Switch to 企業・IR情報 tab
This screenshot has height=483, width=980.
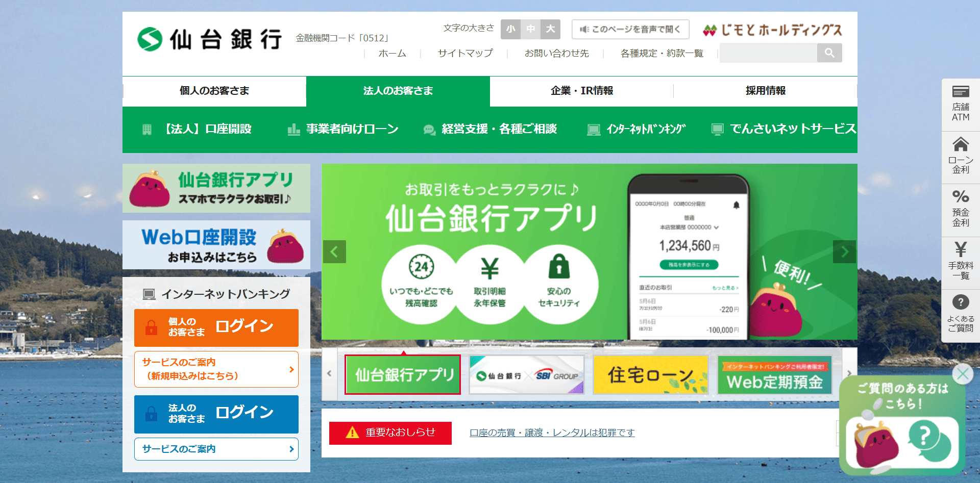[582, 91]
